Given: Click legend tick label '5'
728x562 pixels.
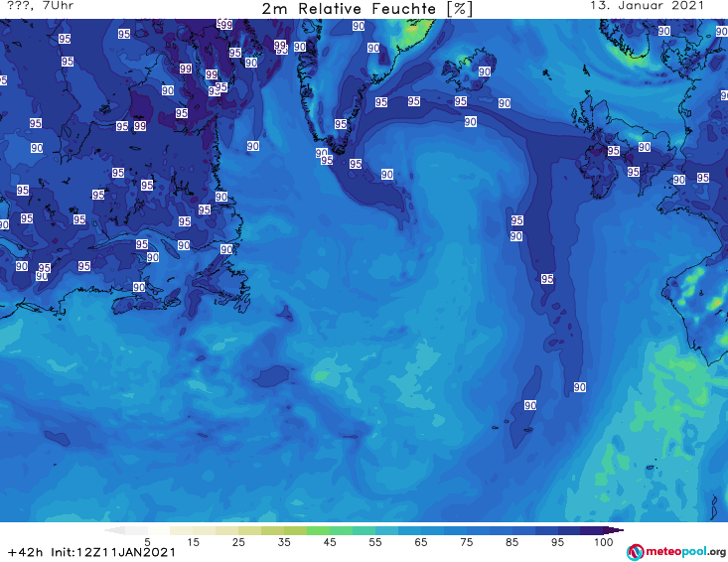Looking at the screenshot, I should (147, 542).
